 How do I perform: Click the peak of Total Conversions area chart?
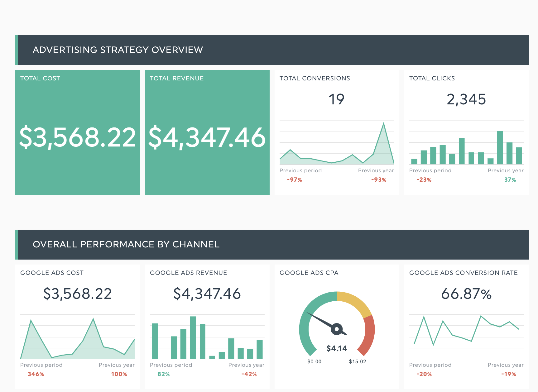(383, 124)
